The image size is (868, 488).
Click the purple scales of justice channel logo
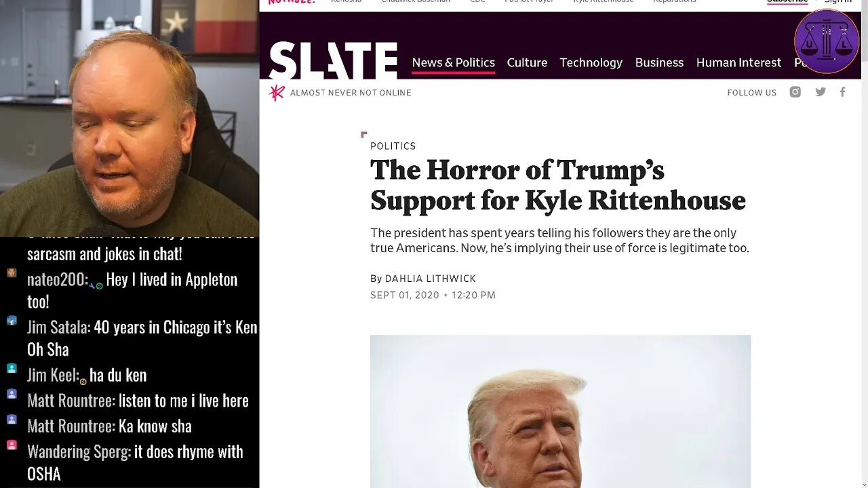(x=826, y=41)
